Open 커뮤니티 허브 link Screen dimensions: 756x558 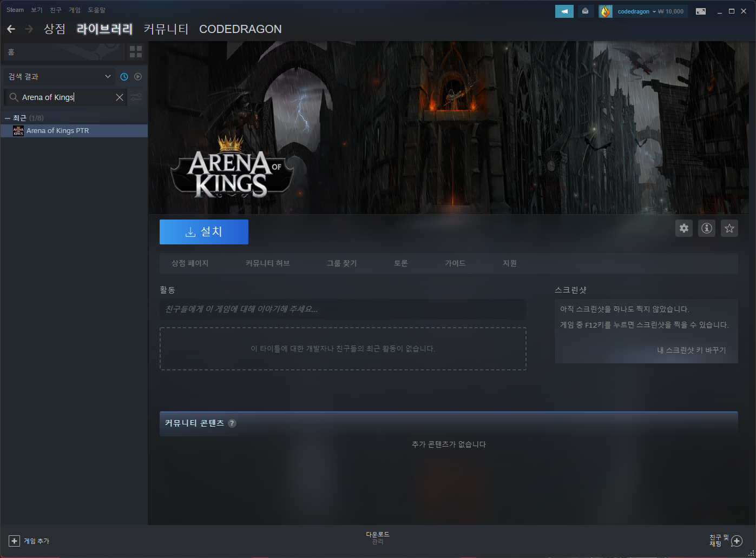coord(268,263)
